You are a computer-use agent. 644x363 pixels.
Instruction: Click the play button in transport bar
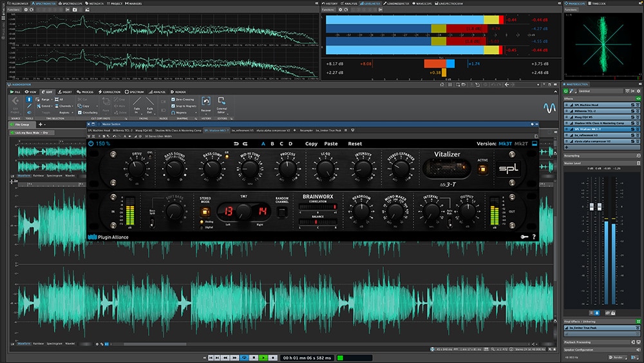pos(263,358)
